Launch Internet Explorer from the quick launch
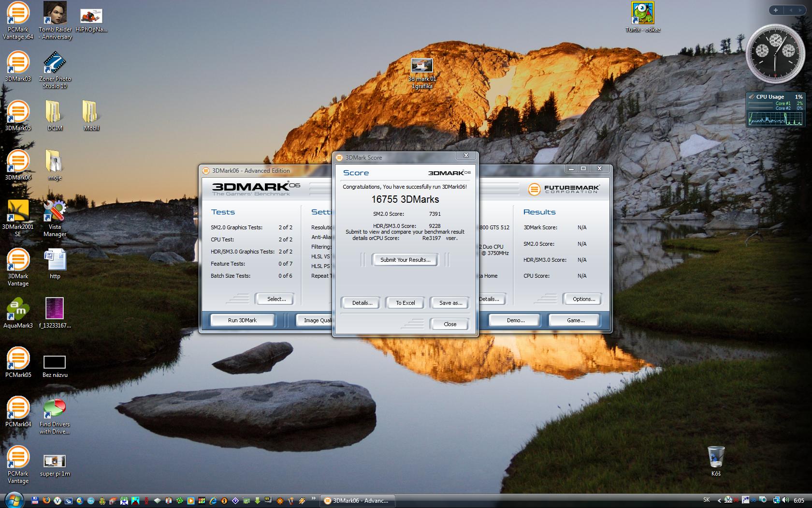 point(213,501)
